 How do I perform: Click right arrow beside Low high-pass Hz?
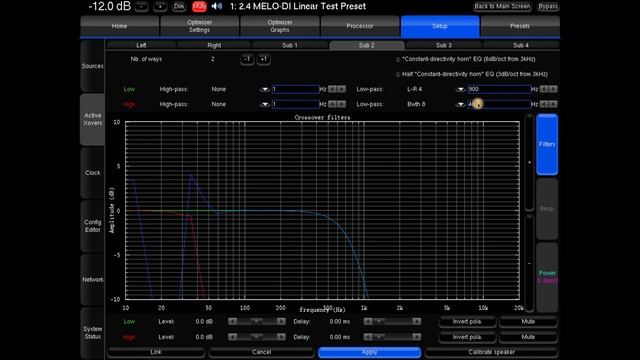[342, 89]
